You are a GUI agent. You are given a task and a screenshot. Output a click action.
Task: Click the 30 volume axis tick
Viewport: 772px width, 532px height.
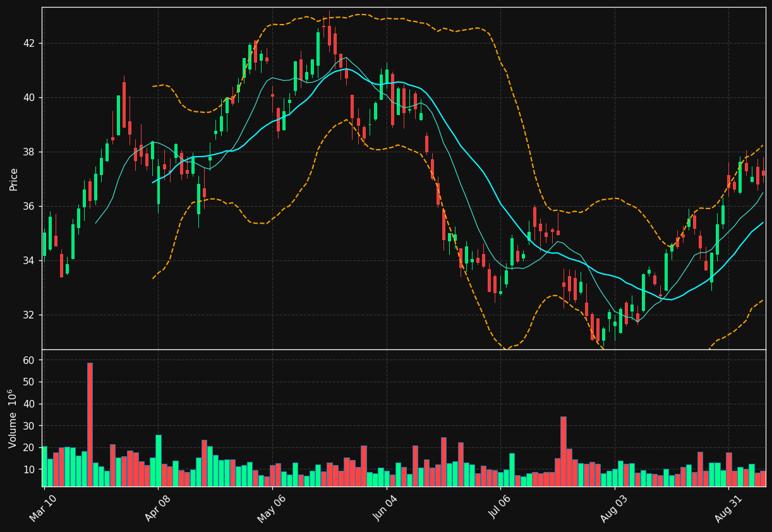point(29,426)
